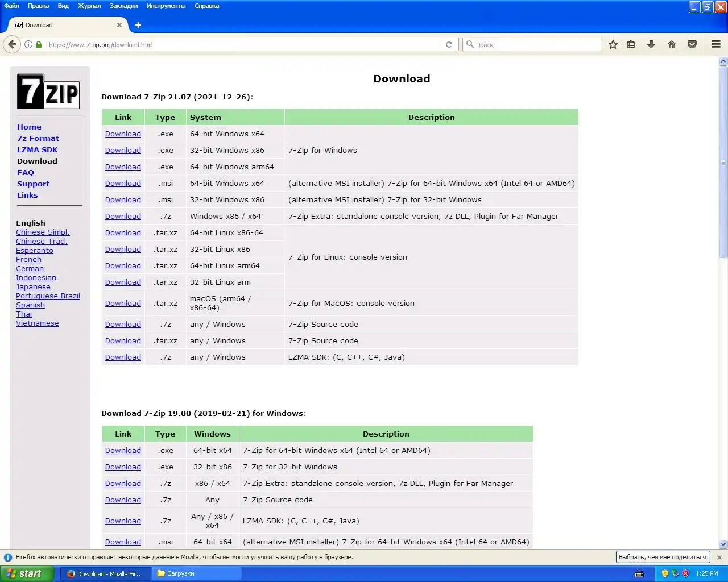Click the taskbar clock showing 1:25 PM
This screenshot has width=728, height=582.
tap(707, 573)
